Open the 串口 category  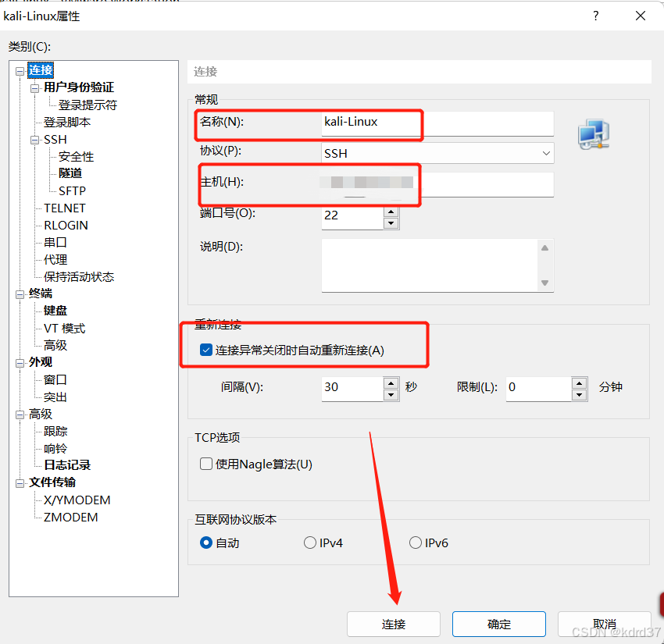click(55, 242)
